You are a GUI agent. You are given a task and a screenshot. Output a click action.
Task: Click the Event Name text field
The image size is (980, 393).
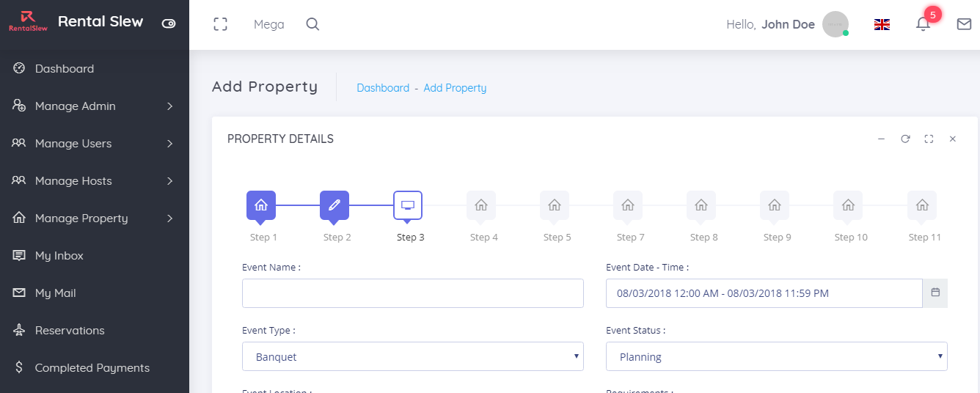(412, 293)
